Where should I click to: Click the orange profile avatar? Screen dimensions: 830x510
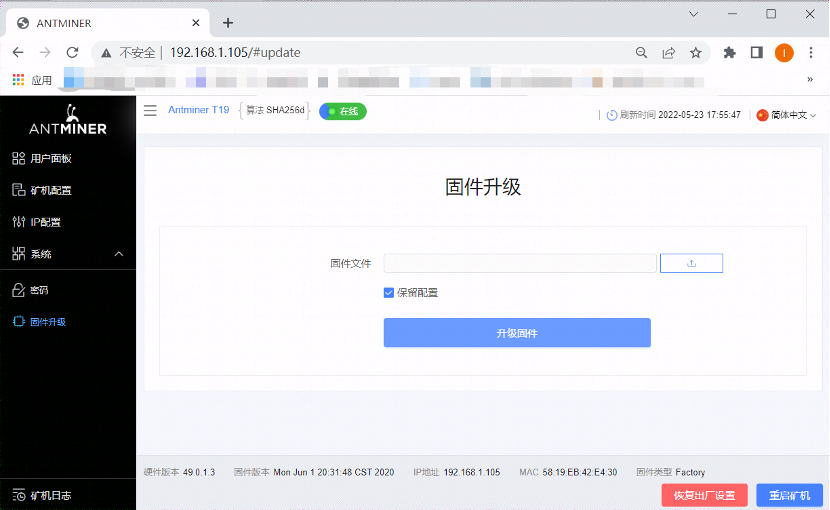point(784,52)
